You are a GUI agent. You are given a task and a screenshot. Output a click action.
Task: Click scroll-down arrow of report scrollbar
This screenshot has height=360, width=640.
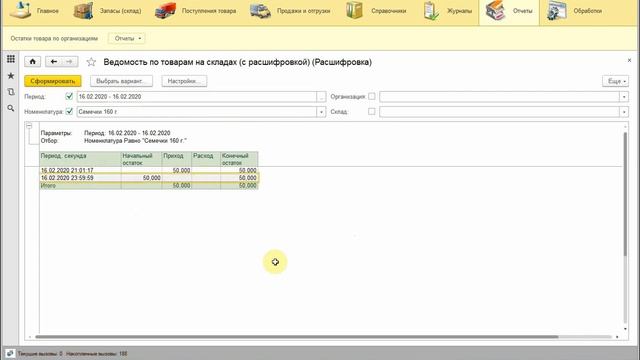coord(625,329)
